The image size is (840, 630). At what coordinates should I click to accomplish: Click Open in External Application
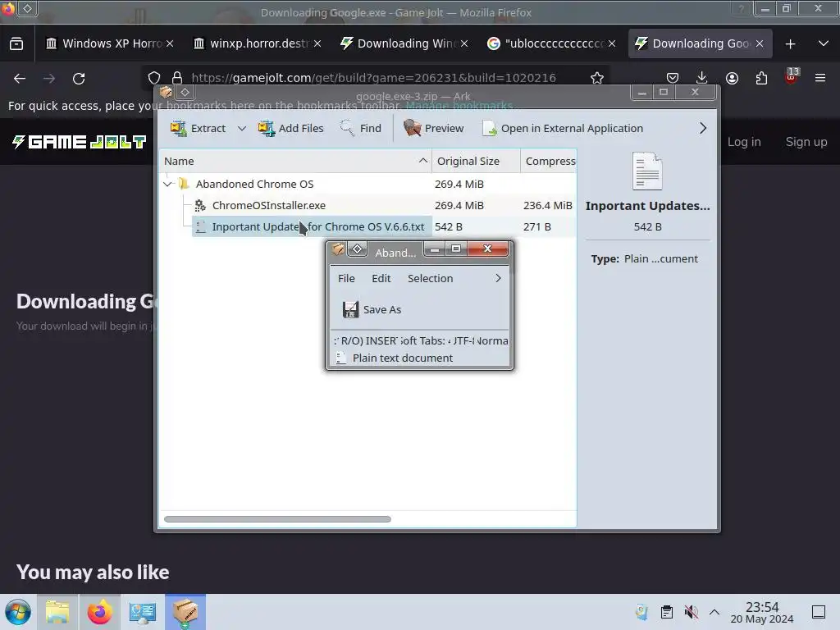pyautogui.click(x=563, y=129)
